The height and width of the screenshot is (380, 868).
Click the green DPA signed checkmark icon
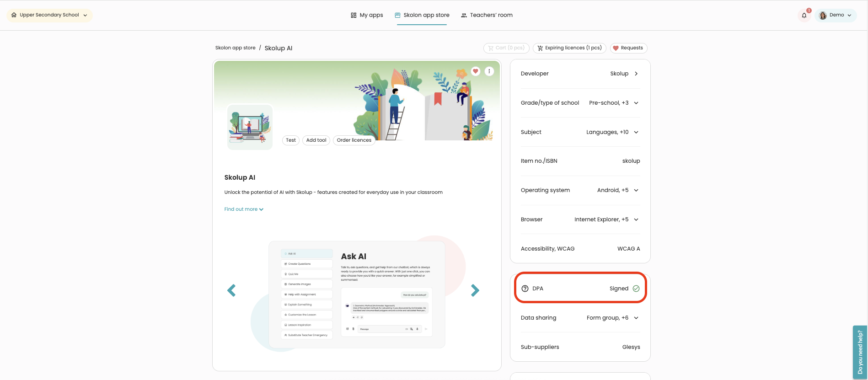(x=636, y=289)
